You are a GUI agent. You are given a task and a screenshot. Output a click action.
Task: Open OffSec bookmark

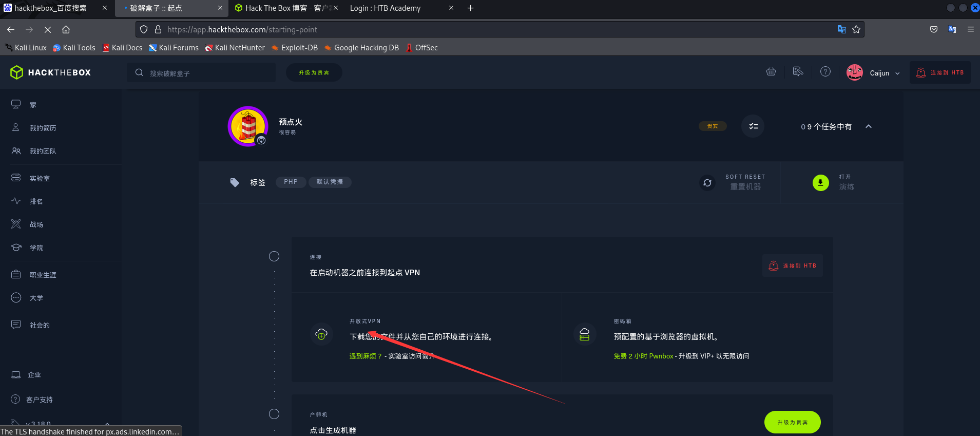422,48
